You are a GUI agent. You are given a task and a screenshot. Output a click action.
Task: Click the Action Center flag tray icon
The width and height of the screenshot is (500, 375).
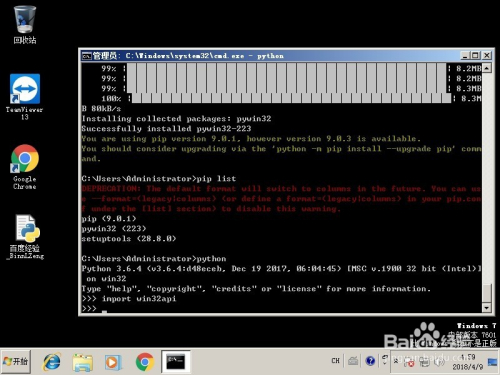pyautogui.click(x=409, y=362)
